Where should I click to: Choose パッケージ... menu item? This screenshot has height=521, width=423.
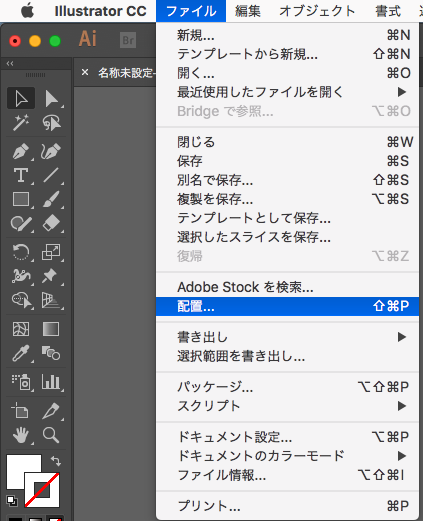click(x=287, y=387)
